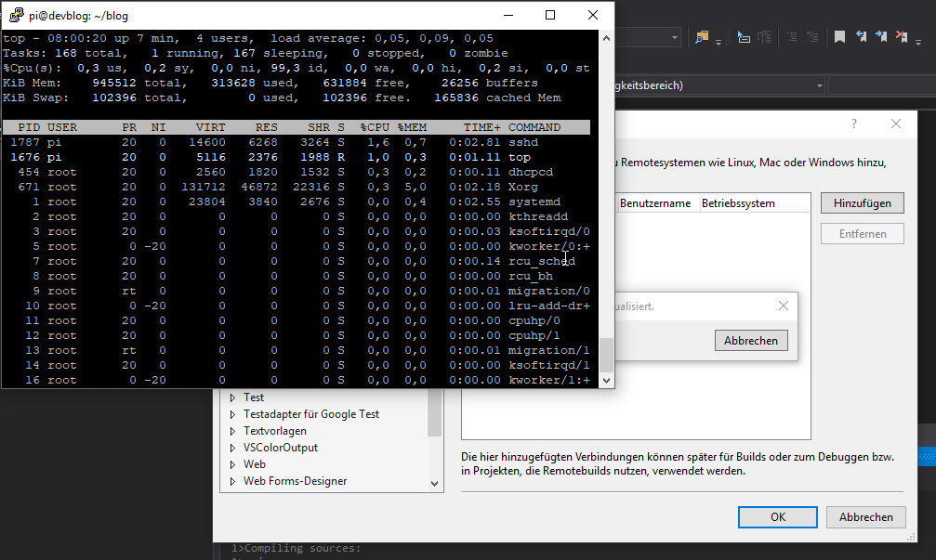This screenshot has width=936, height=560.
Task: Expand the Testadapter für Google Test node
Action: [x=233, y=414]
